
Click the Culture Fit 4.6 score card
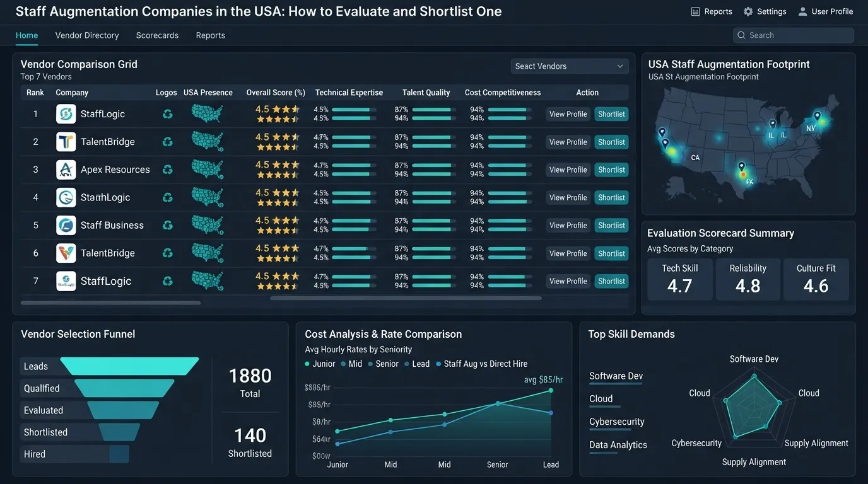coord(816,279)
